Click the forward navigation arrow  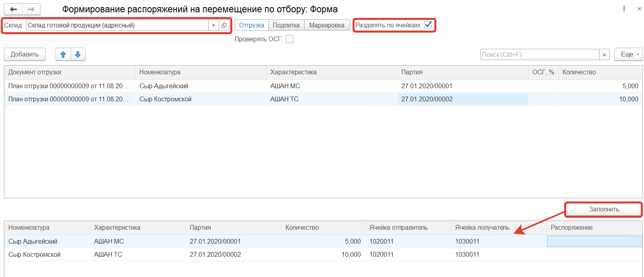pyautogui.click(x=31, y=9)
